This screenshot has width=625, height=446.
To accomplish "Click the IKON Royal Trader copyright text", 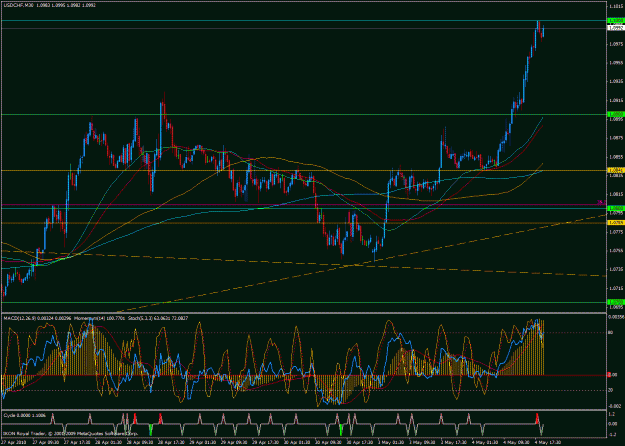I will (70, 433).
